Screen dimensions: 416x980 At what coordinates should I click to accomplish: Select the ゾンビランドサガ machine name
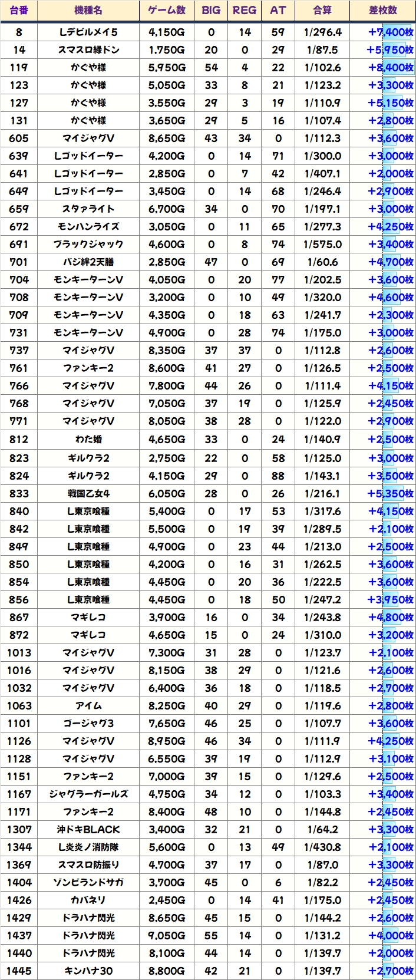pyautogui.click(x=88, y=882)
